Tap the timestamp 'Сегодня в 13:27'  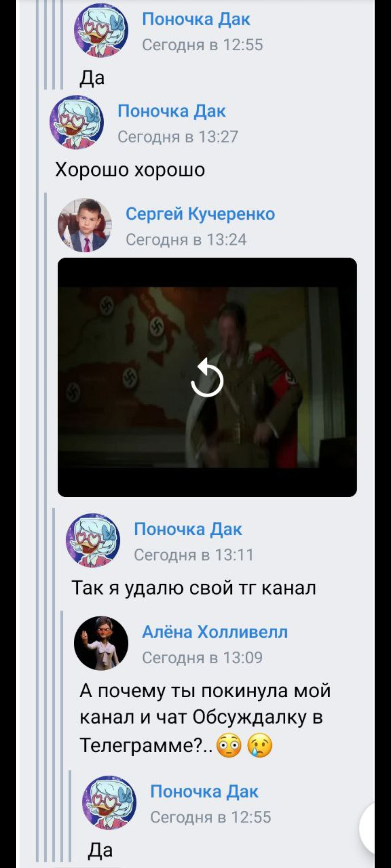(x=178, y=137)
